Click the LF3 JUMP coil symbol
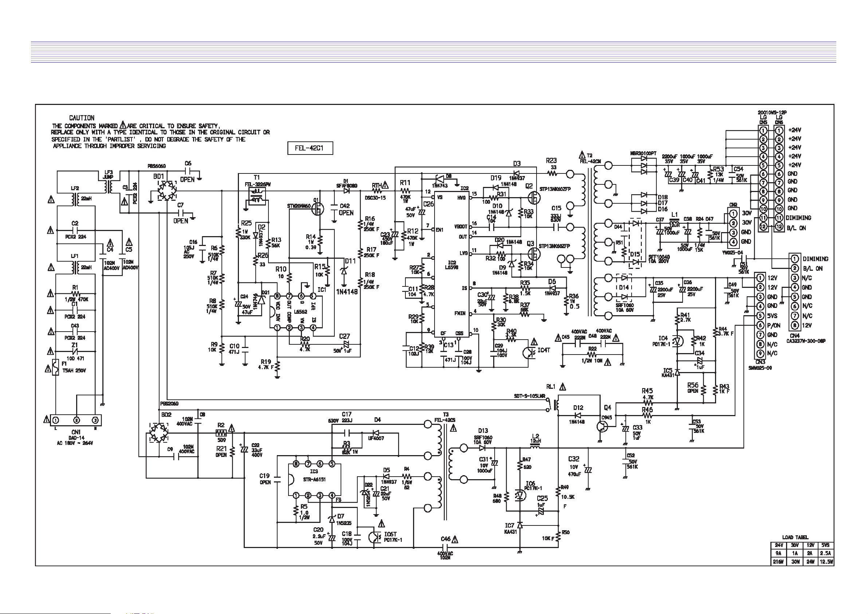 109,187
